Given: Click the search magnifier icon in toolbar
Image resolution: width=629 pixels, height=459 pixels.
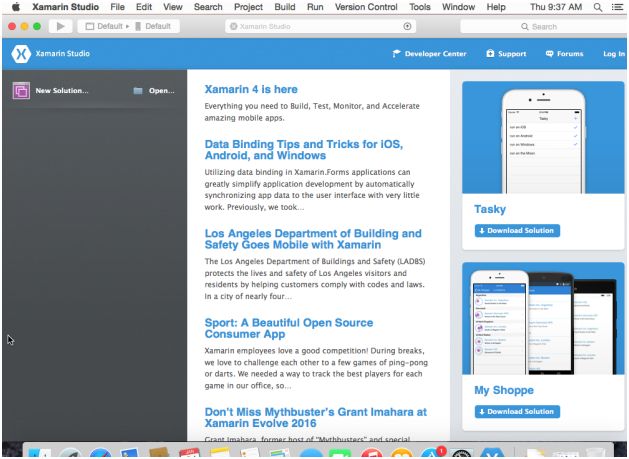Looking at the screenshot, I should click(524, 27).
